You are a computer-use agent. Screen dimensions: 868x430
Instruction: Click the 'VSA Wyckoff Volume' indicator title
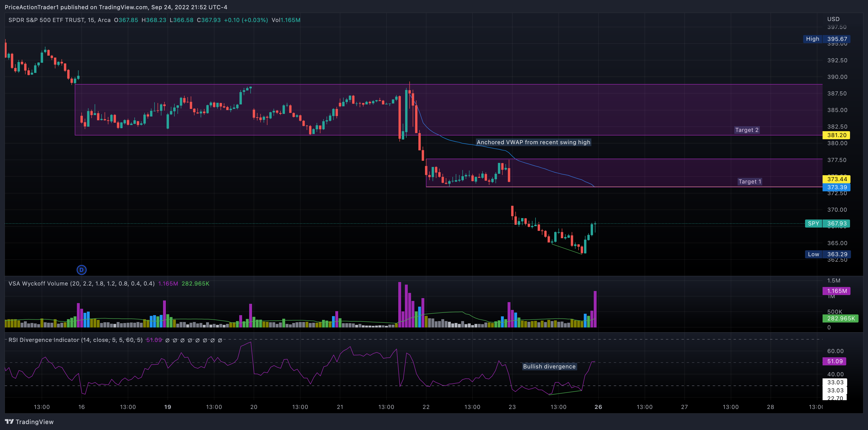coord(82,284)
